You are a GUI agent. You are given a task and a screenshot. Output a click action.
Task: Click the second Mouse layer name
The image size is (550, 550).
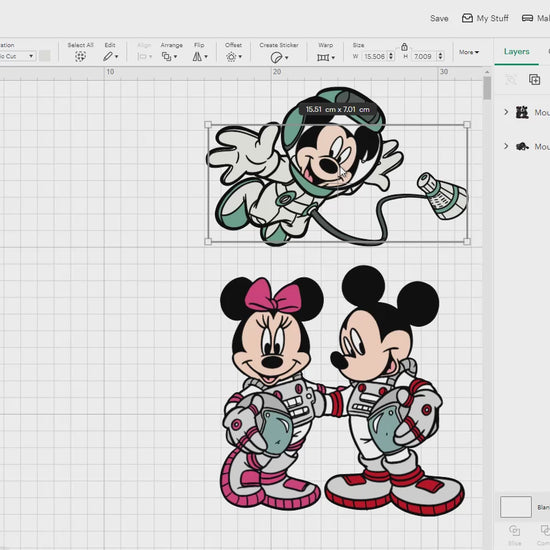pyautogui.click(x=542, y=146)
